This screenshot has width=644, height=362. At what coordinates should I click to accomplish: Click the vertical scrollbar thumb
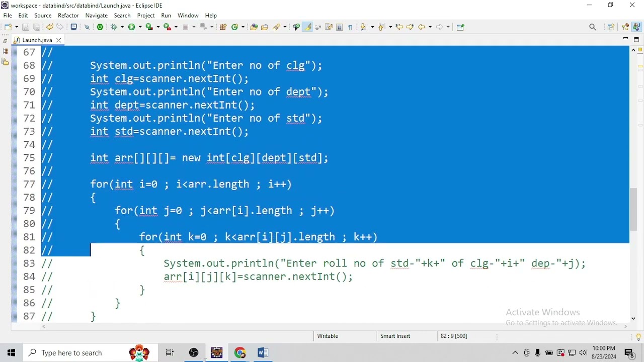coord(634,210)
